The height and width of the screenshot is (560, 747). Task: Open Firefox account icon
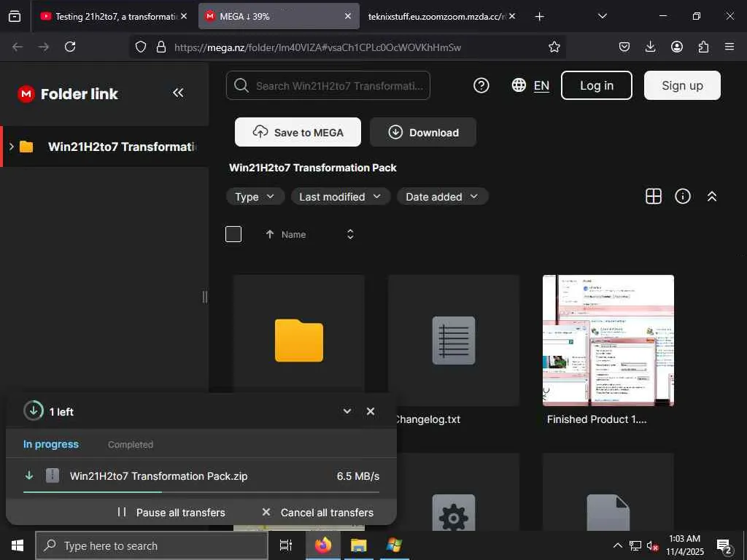click(677, 47)
